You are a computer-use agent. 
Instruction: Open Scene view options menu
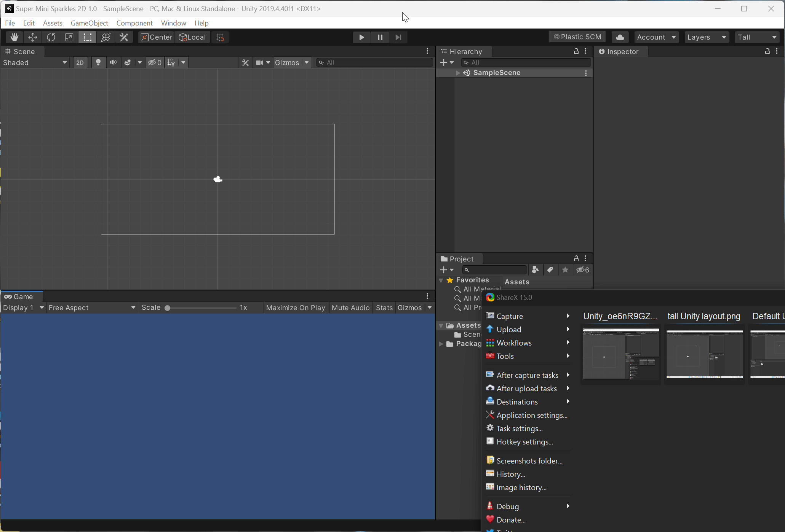point(428,51)
